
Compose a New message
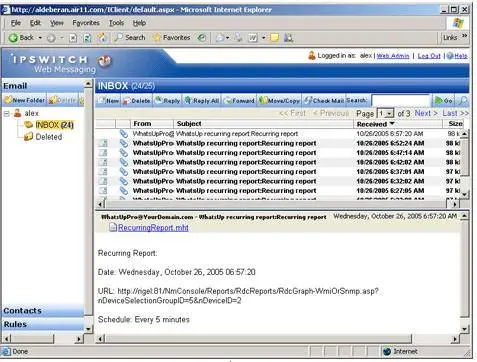[x=109, y=100]
